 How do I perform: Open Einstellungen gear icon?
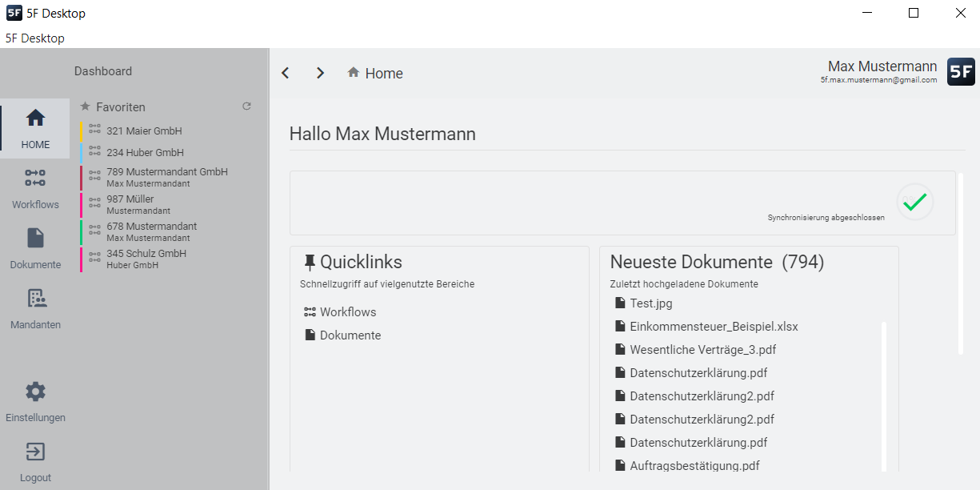click(x=35, y=392)
